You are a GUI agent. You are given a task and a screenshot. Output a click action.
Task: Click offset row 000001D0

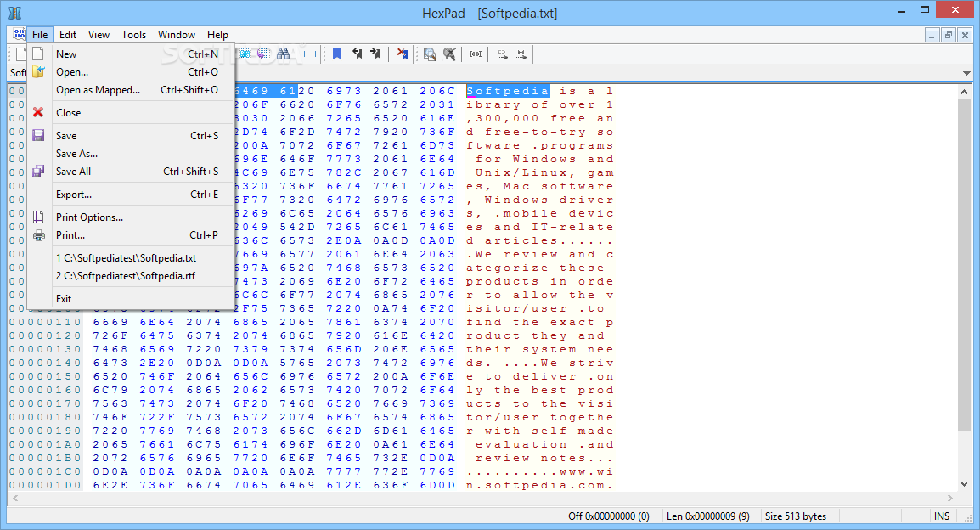[45, 486]
